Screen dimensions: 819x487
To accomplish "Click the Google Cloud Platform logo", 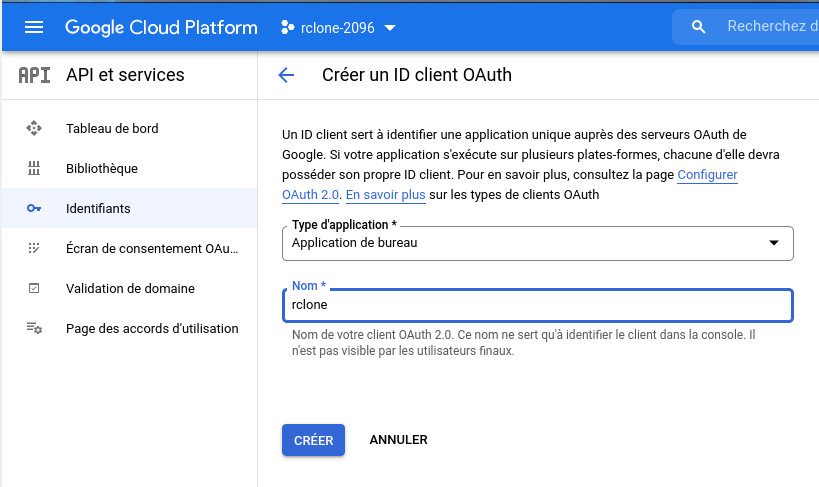I will click(x=161, y=27).
